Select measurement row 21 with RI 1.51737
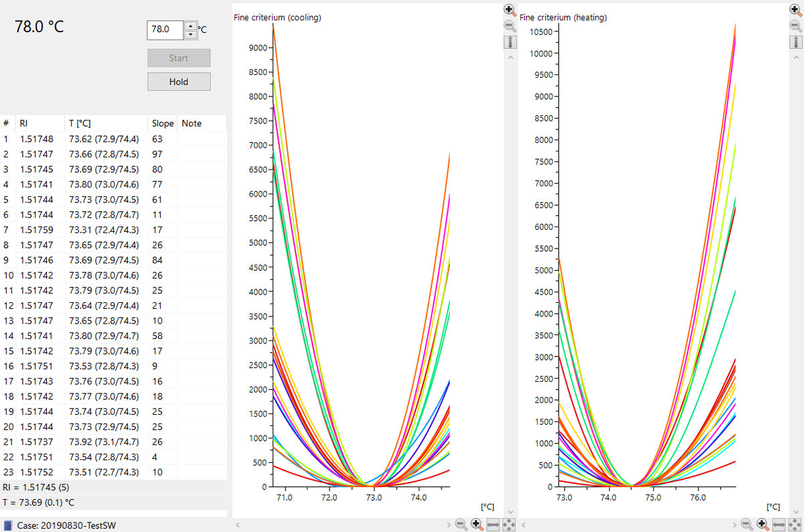 click(x=100, y=442)
